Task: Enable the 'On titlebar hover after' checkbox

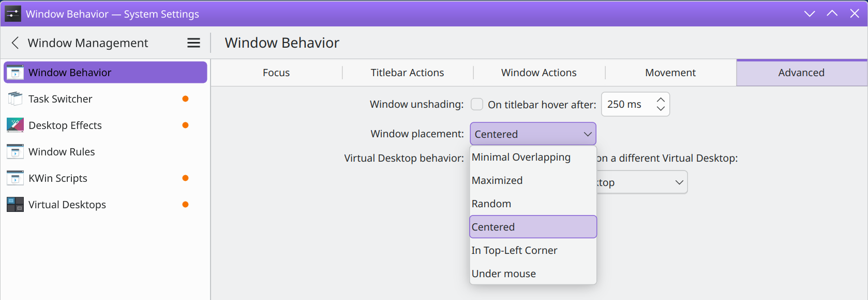Action: click(477, 104)
